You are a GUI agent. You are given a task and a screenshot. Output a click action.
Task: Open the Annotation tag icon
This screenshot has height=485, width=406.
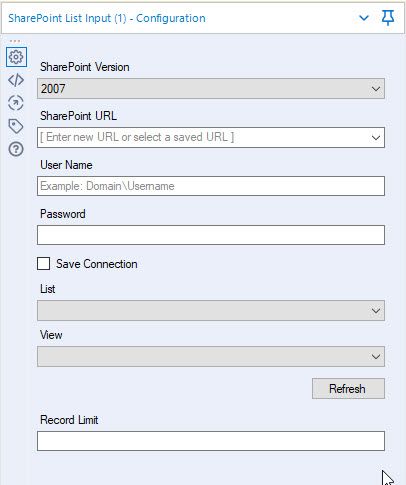pos(16,126)
